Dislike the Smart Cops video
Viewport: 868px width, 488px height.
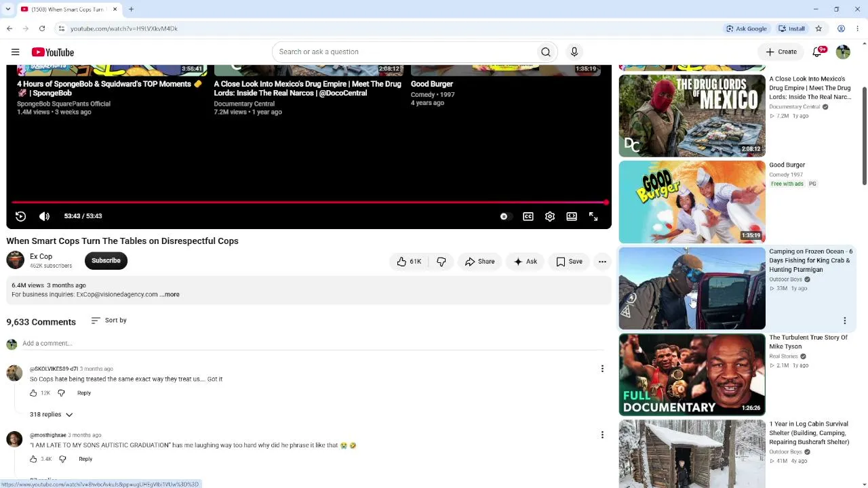441,262
